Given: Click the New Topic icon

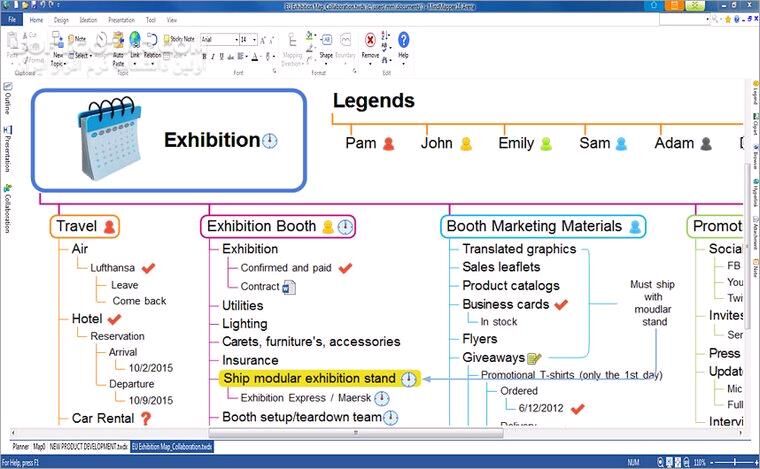Looking at the screenshot, I should (58, 43).
